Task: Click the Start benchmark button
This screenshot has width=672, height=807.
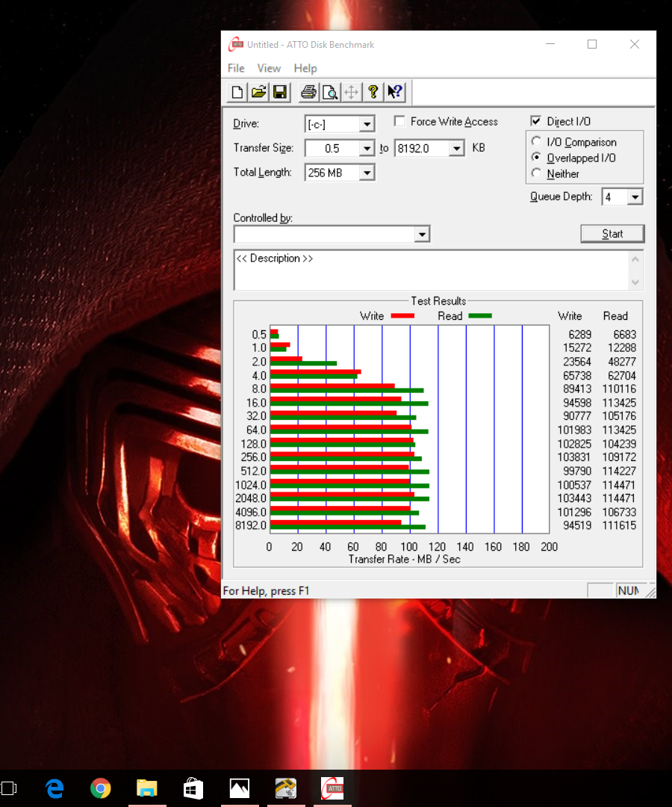Action: [x=612, y=234]
